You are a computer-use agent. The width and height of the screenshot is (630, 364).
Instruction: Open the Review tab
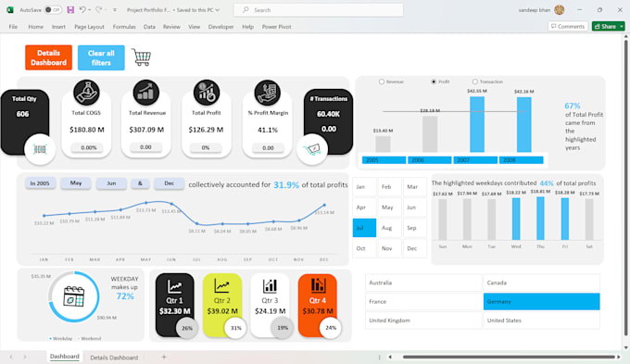(171, 27)
